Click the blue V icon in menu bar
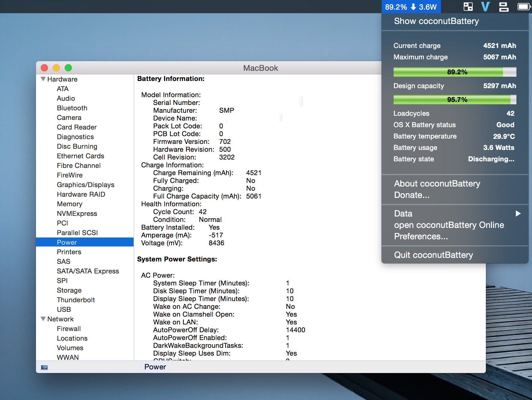The height and width of the screenshot is (400, 532). (x=486, y=7)
